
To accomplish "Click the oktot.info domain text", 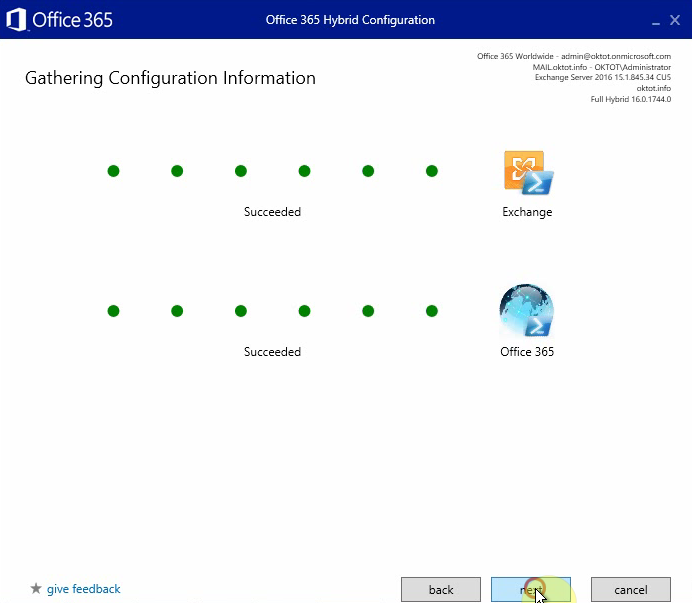I will [654, 88].
